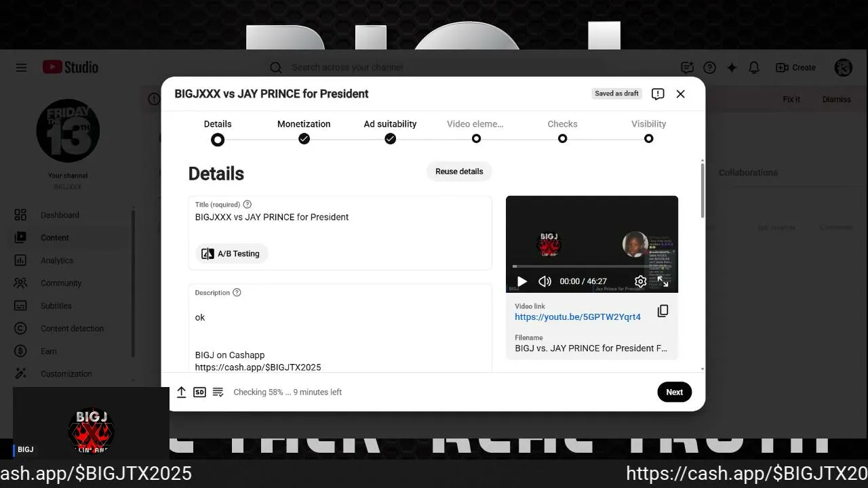
Task: Open the YouTube Studio hamburger menu
Action: (21, 67)
